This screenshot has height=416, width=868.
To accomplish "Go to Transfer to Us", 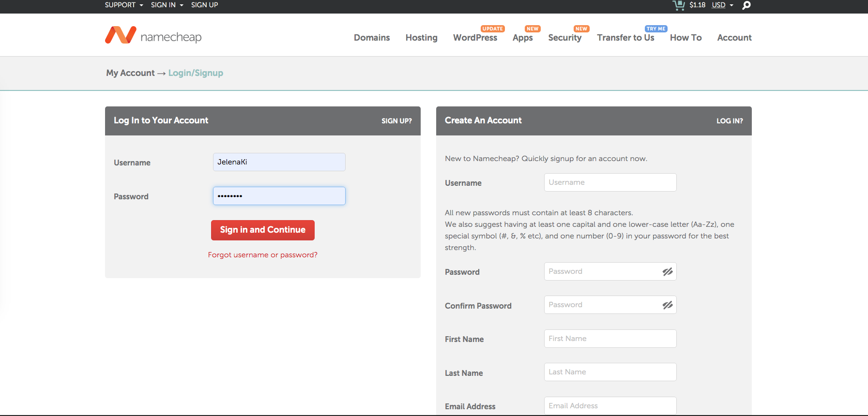I will coord(625,38).
